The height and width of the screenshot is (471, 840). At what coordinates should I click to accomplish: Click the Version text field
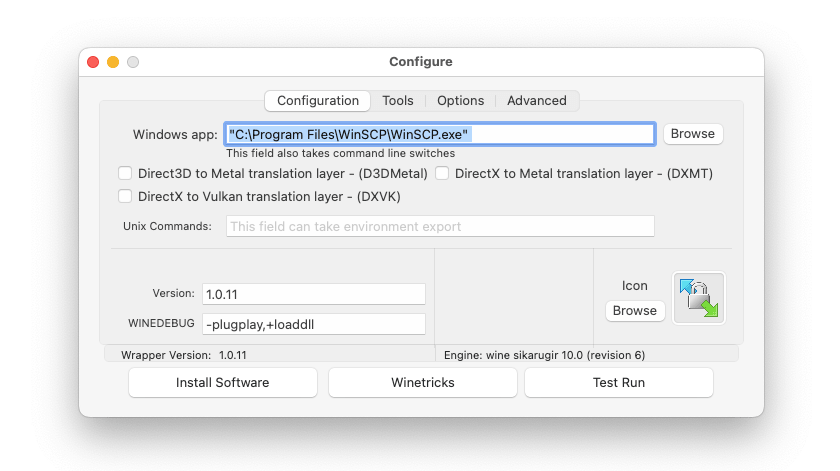[314, 294]
